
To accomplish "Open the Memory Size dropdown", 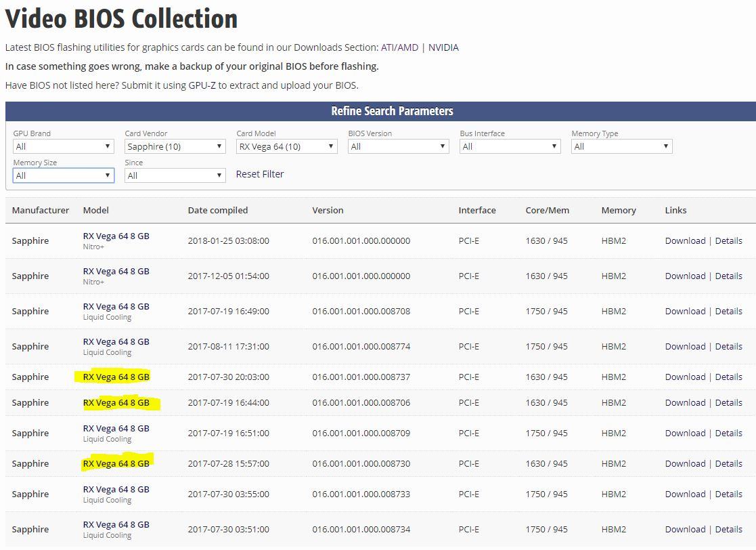I will pos(63,175).
